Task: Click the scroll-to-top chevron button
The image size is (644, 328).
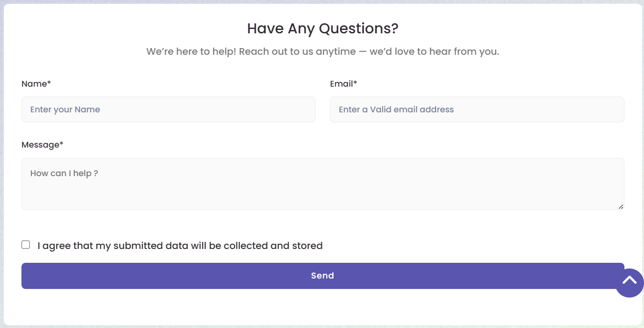Action: point(629,283)
